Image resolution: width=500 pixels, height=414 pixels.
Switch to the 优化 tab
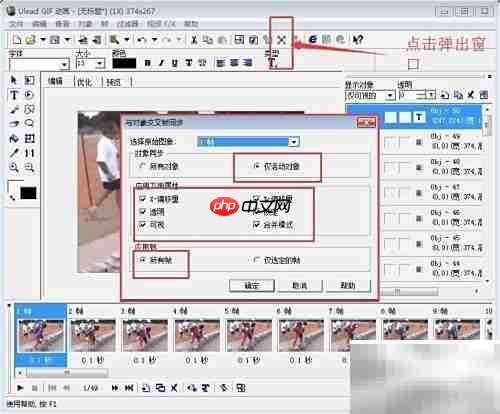[x=85, y=82]
